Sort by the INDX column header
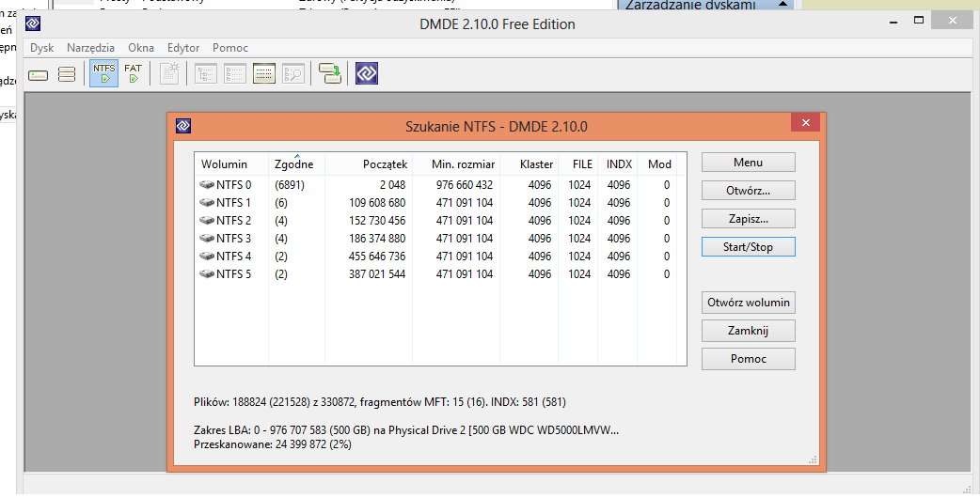The height and width of the screenshot is (498, 980). [x=618, y=164]
